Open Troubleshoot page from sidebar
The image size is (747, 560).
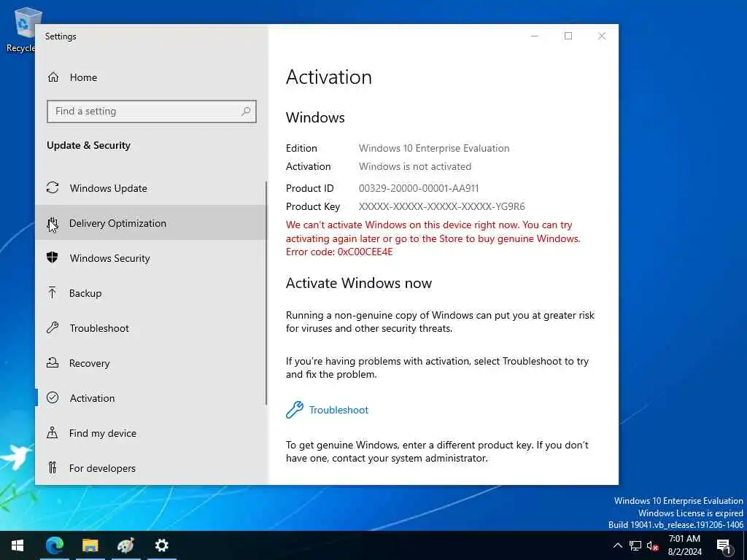click(x=150, y=328)
